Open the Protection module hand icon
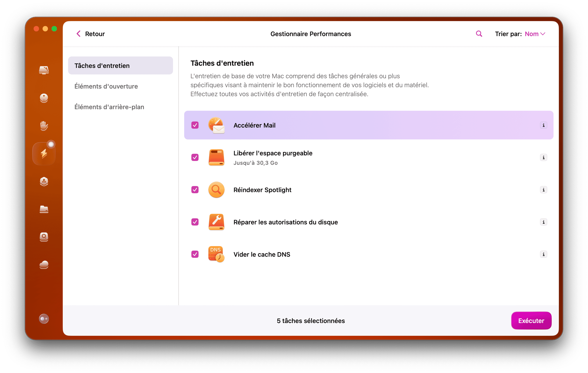 [44, 126]
